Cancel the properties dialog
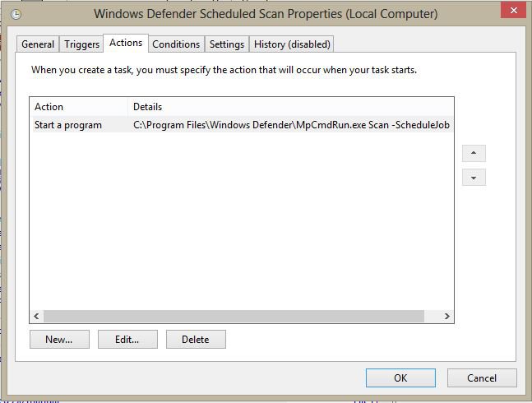Image resolution: width=532 pixels, height=403 pixels. [482, 378]
